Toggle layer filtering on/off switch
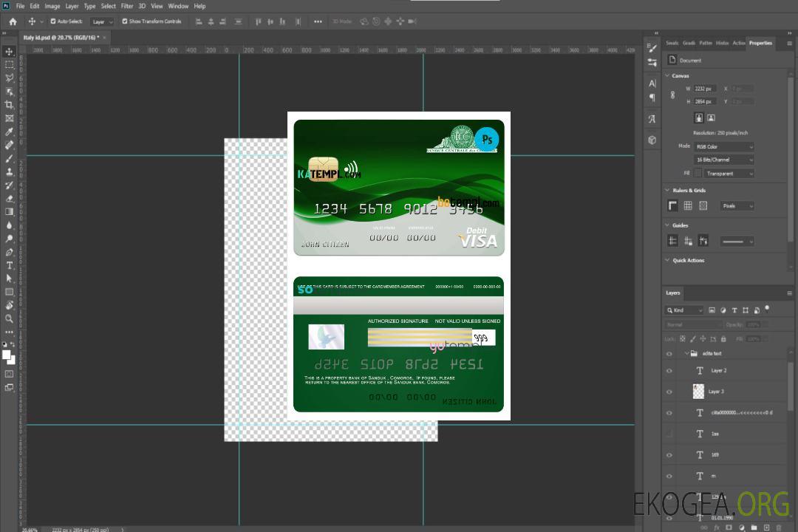The height and width of the screenshot is (532, 798). pos(767,309)
